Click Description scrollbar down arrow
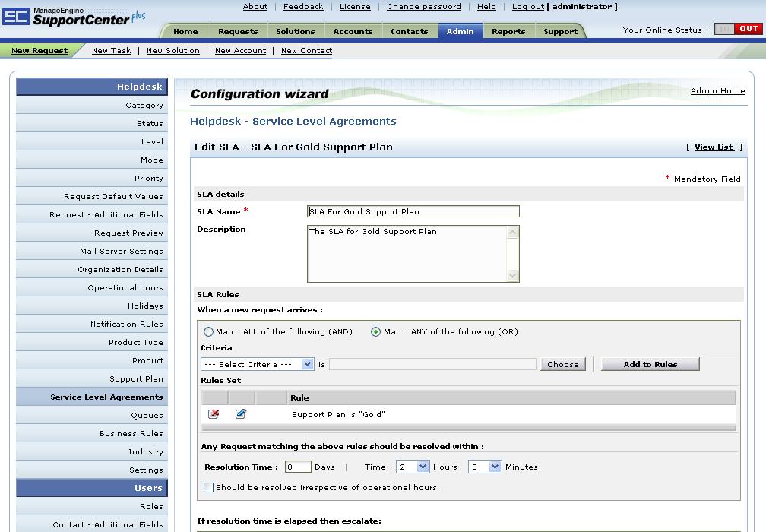This screenshot has height=532, width=766. (512, 275)
